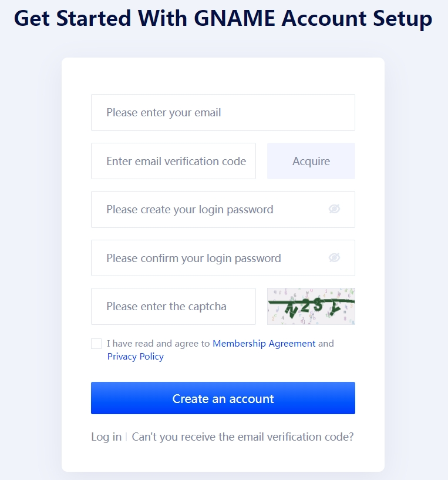Screen dimensions: 448x480
Task: Focus the create login password field
Action: click(223, 209)
